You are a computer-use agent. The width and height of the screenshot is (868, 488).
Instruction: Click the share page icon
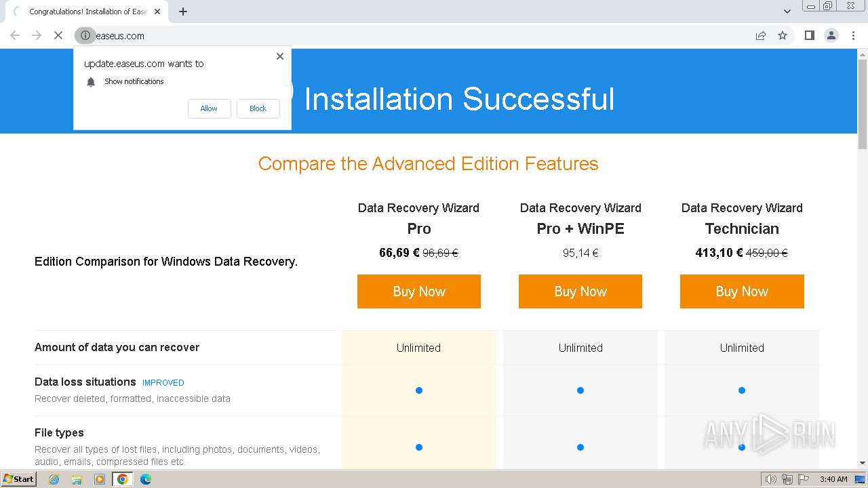point(761,36)
